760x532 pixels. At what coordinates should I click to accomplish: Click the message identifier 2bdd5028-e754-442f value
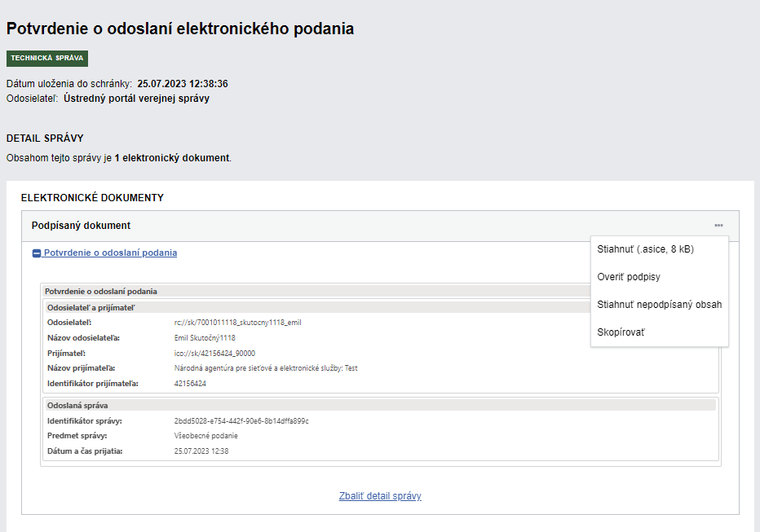241,421
